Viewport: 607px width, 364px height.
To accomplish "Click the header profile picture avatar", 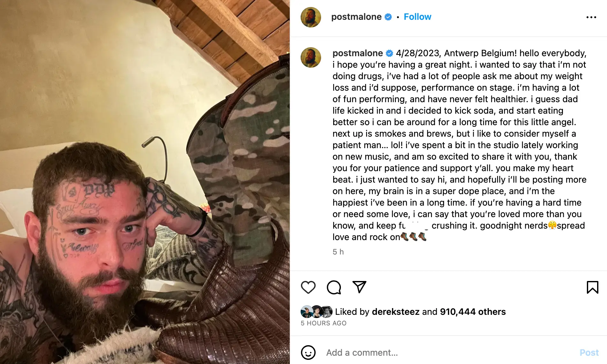I will click(x=311, y=17).
